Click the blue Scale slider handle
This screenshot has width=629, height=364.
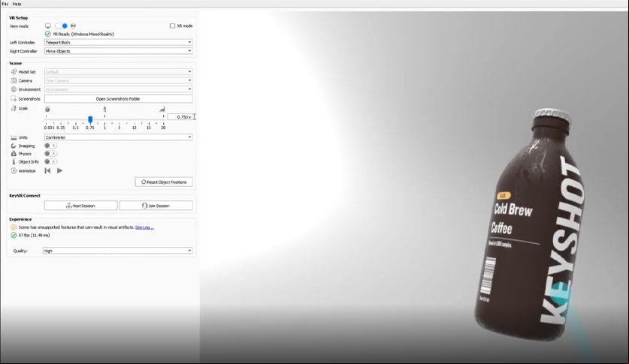tap(90, 119)
